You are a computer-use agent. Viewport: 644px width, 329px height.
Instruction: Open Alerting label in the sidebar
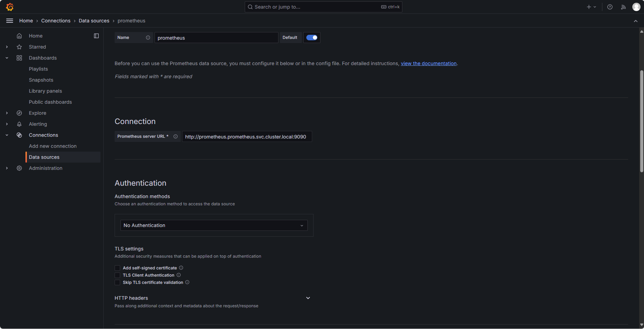[38, 124]
